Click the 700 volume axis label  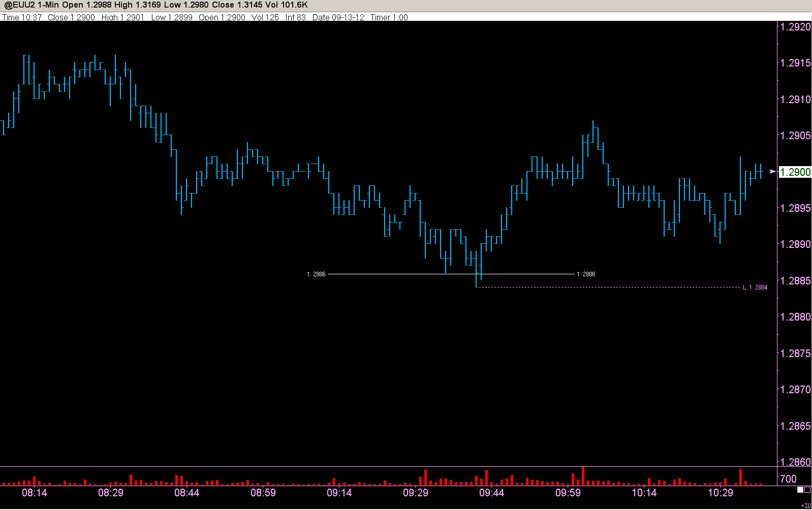pyautogui.click(x=788, y=479)
